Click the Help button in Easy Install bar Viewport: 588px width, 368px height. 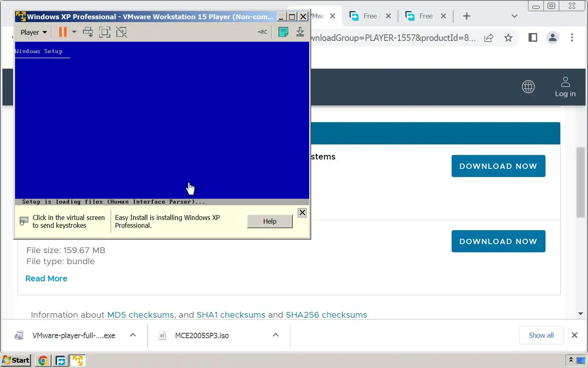point(269,221)
